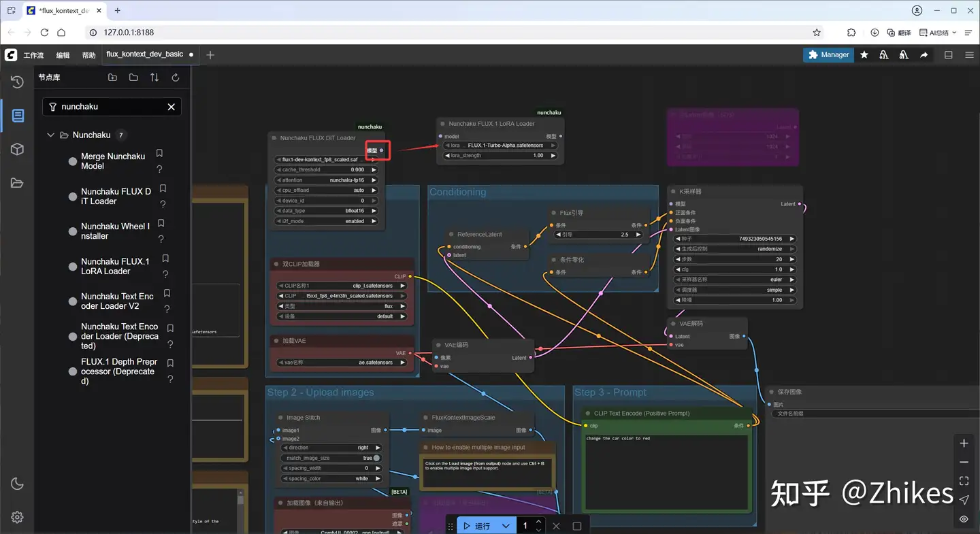Bookmark the Nunchaku FLUX DiT Loader node
Image resolution: width=980 pixels, height=534 pixels.
(x=163, y=188)
